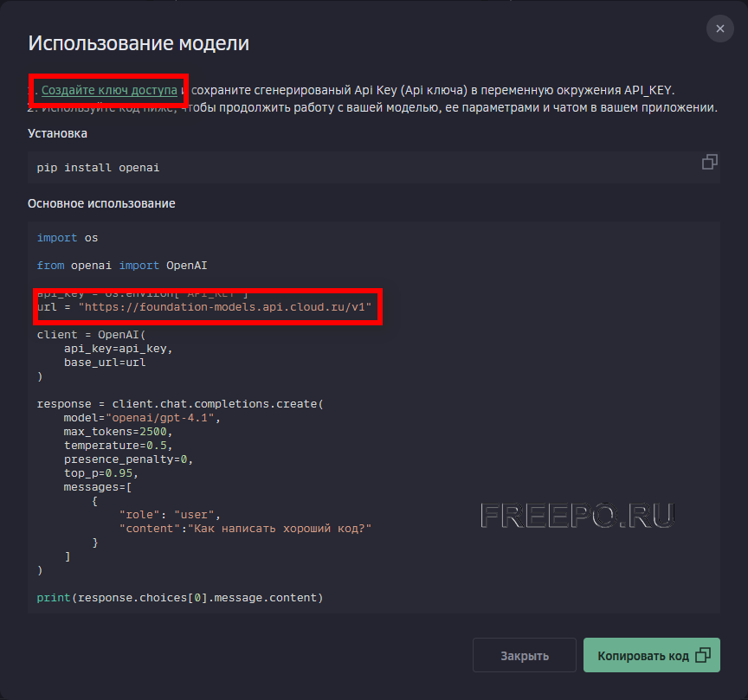
Task: Click the 'temperature=0.5' line
Action: pyautogui.click(x=119, y=446)
